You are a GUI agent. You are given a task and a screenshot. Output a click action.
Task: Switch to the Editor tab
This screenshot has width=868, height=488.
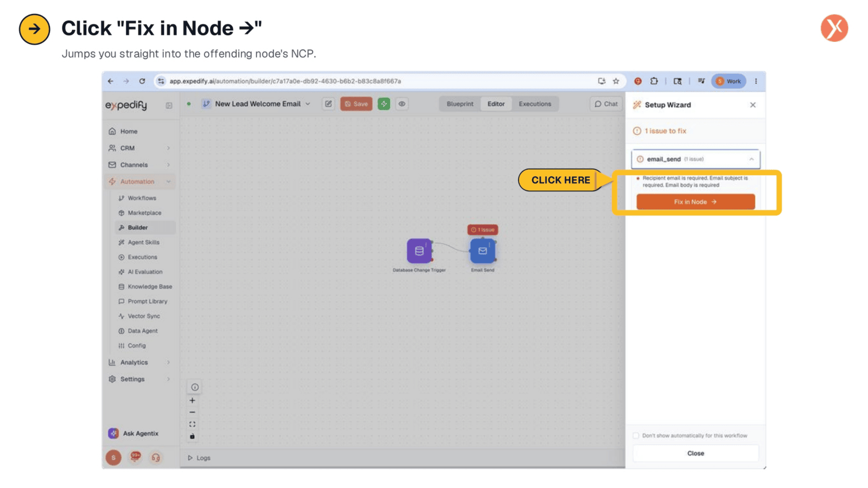(x=496, y=104)
